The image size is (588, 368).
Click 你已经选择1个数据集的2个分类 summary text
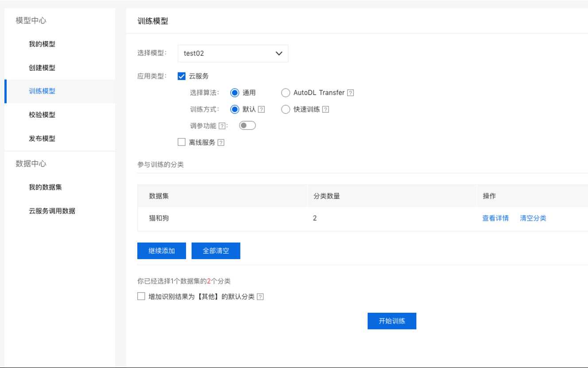tap(184, 281)
